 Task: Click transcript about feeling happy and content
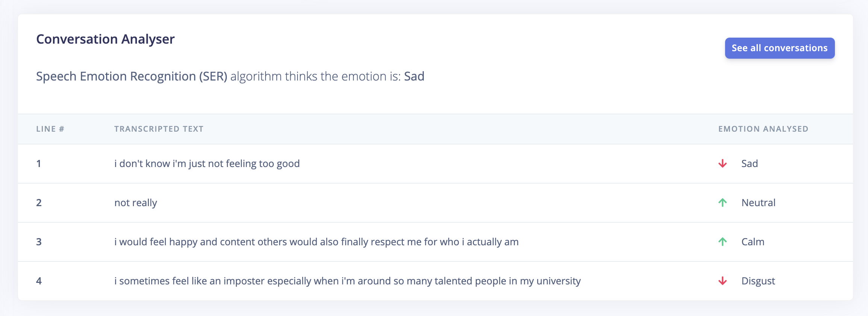(316, 242)
